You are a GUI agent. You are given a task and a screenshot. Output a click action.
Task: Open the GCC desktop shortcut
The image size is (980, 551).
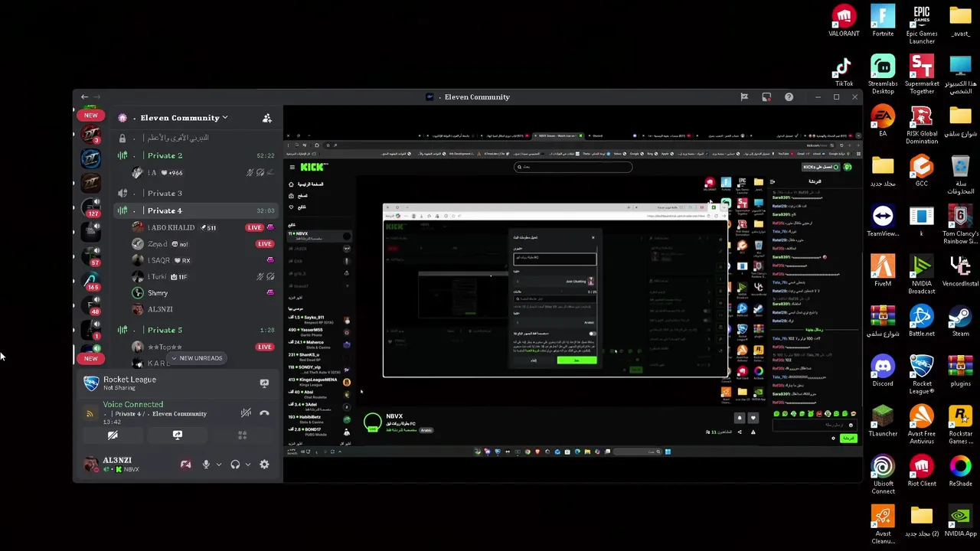tap(922, 171)
